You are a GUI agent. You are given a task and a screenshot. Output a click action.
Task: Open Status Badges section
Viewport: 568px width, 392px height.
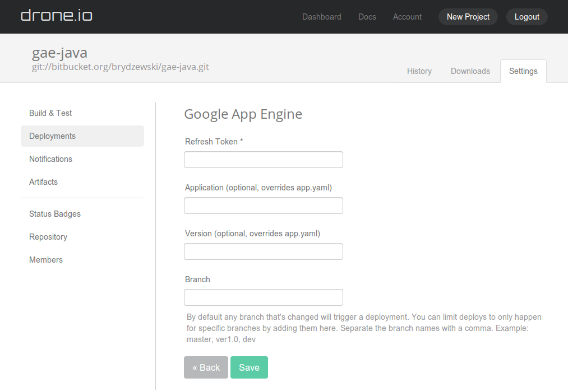(x=55, y=214)
